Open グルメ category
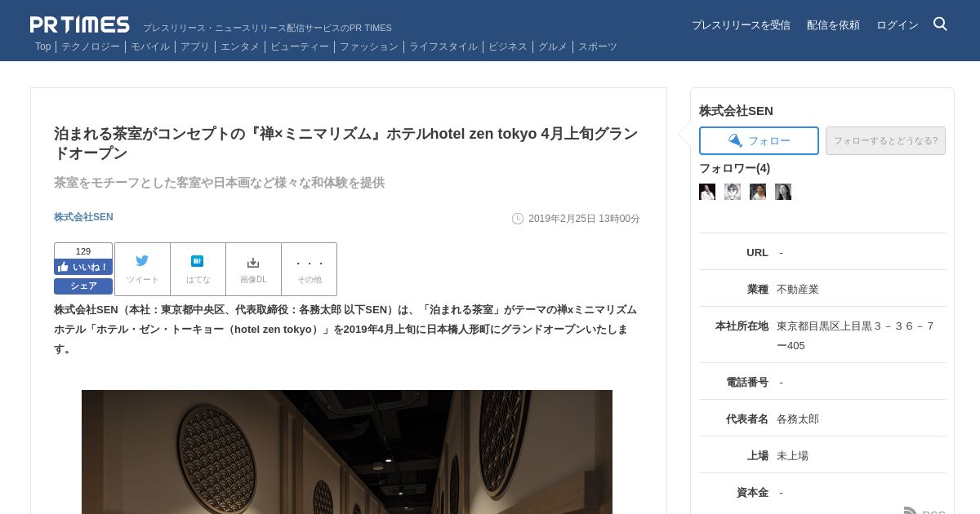The height and width of the screenshot is (514, 980). (553, 47)
